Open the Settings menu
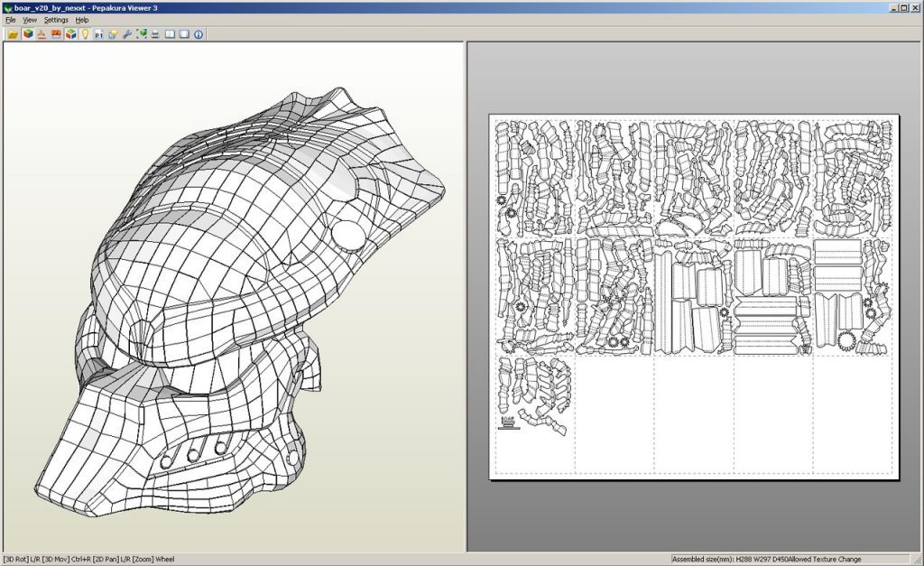 coord(56,20)
